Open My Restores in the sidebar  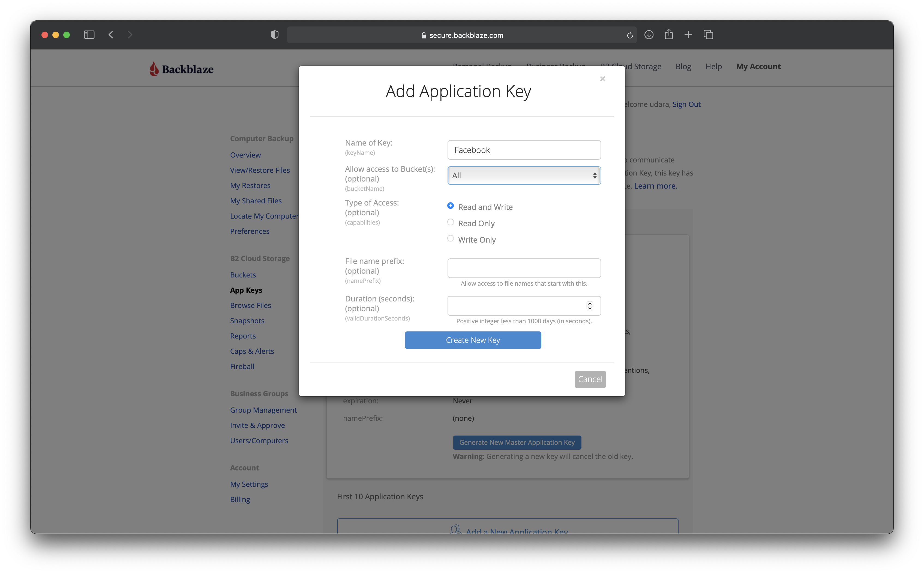250,185
